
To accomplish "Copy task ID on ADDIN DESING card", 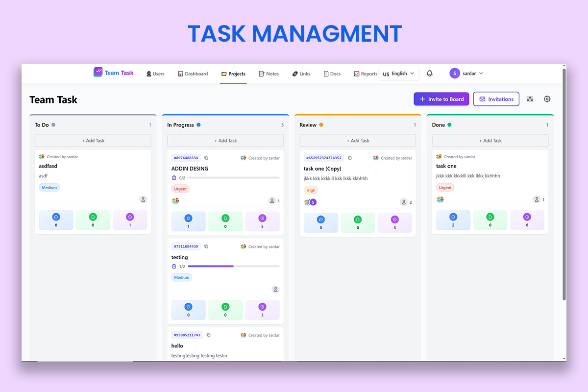I will coord(206,157).
